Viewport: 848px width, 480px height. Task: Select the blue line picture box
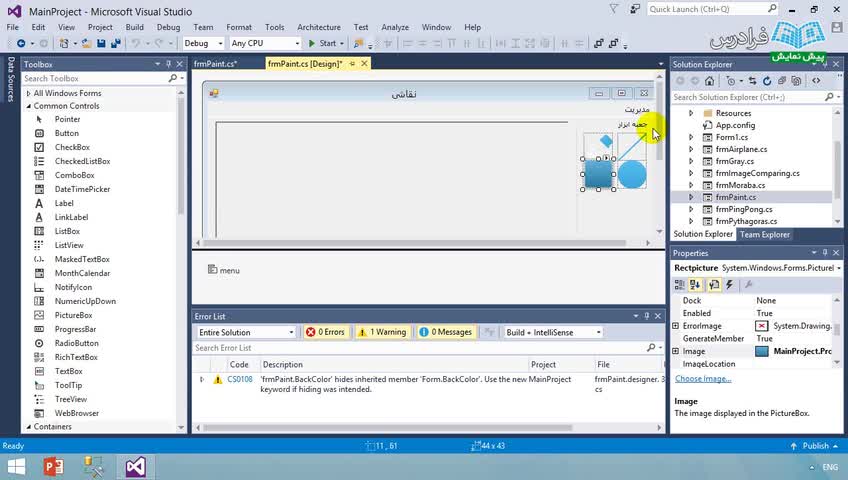[x=632, y=146]
